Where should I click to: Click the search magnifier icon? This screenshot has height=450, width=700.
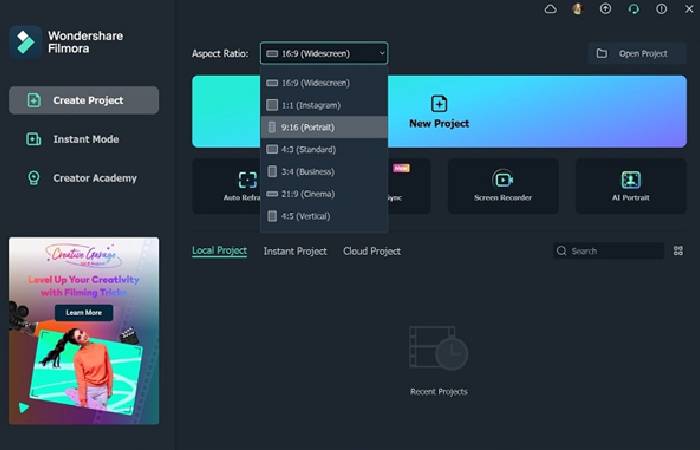(x=562, y=251)
